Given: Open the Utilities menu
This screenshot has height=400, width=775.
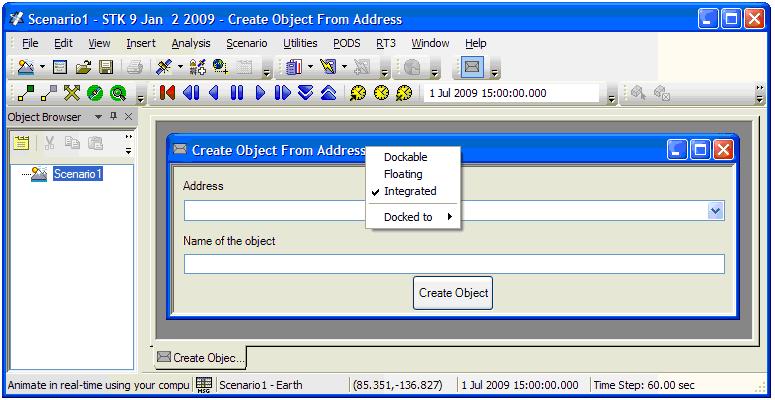Looking at the screenshot, I should 300,43.
